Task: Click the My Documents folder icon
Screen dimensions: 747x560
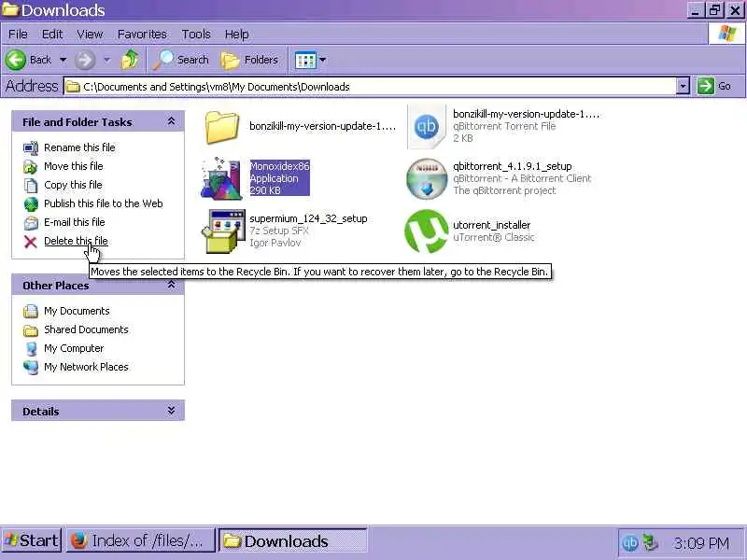Action: pos(31,312)
